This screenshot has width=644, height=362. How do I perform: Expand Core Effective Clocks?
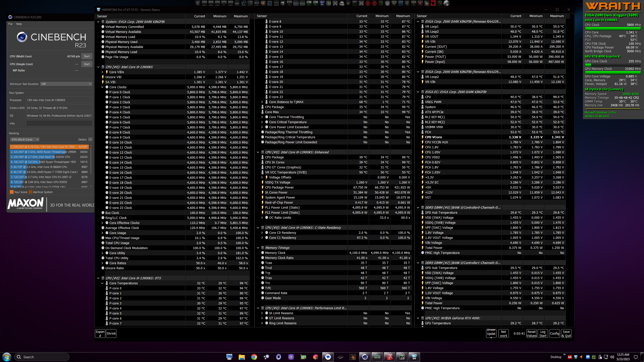click(102, 223)
